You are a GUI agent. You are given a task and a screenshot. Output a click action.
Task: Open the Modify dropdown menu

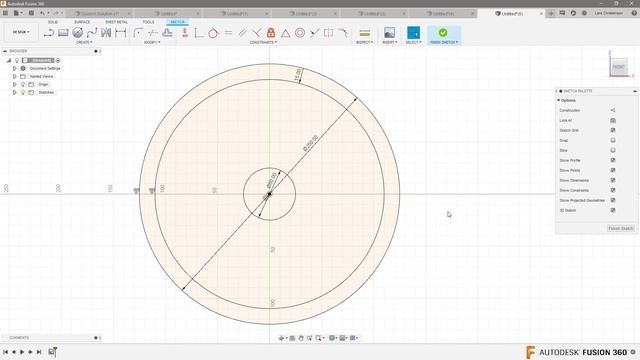[152, 42]
